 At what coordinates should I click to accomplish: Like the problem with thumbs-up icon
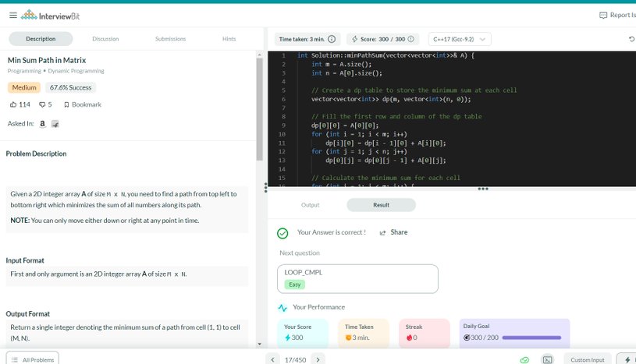(x=13, y=104)
